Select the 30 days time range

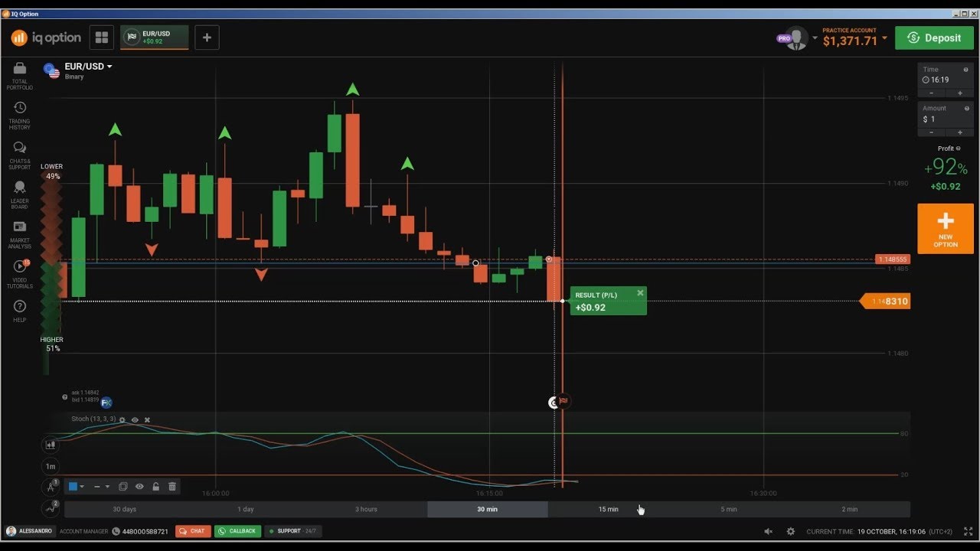click(x=124, y=509)
